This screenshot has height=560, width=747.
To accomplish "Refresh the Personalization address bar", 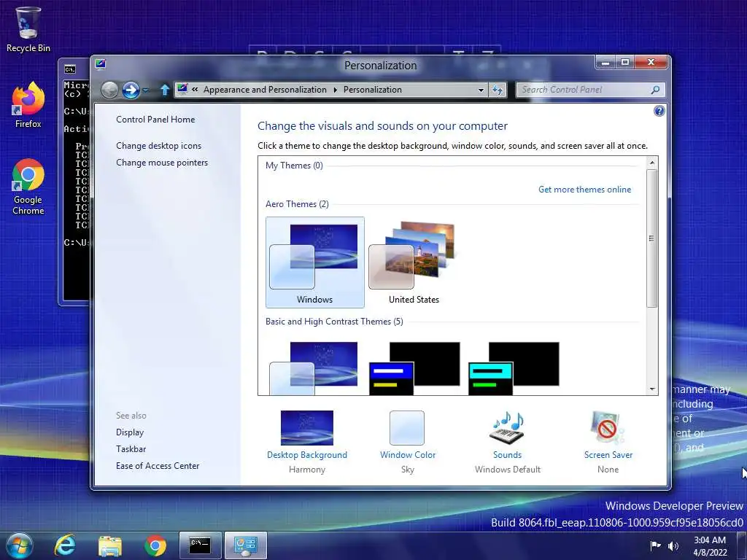I will coord(497,90).
